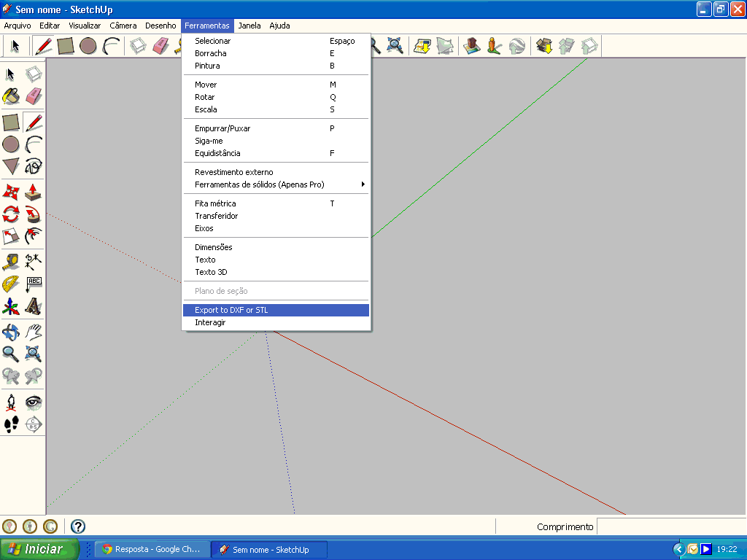Image resolution: width=747 pixels, height=560 pixels.
Task: Select the Walk footprints tool
Action: (11, 424)
